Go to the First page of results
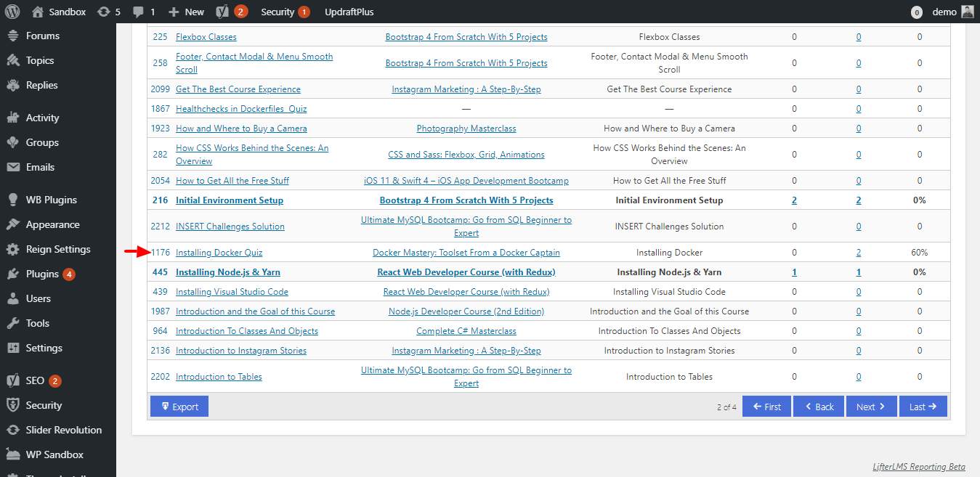The image size is (980, 477). (766, 407)
